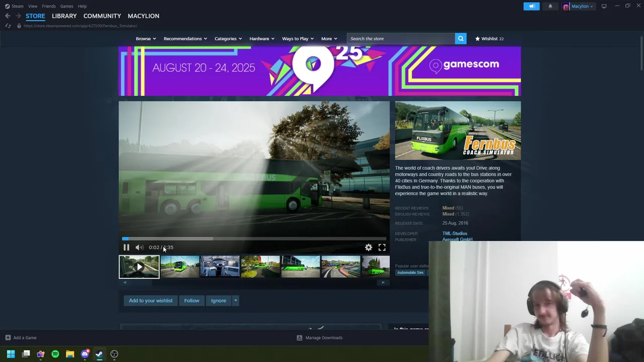Image resolution: width=644 pixels, height=362 pixels.
Task: Mute the trailer volume speaker icon
Action: 139,247
